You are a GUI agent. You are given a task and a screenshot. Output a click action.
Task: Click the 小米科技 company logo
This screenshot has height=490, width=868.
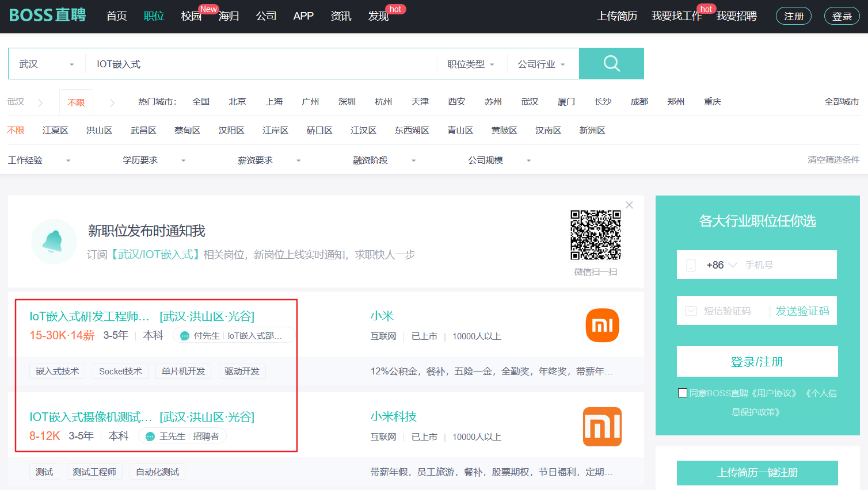point(602,427)
